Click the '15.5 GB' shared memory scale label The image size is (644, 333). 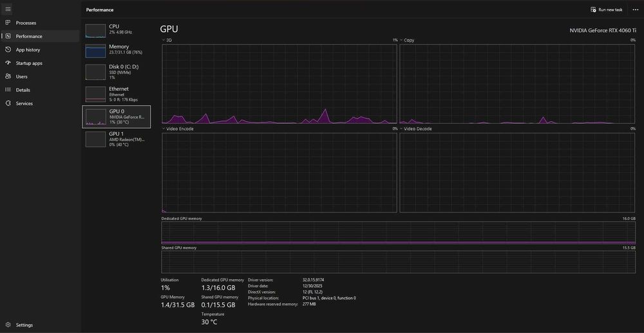pos(629,248)
